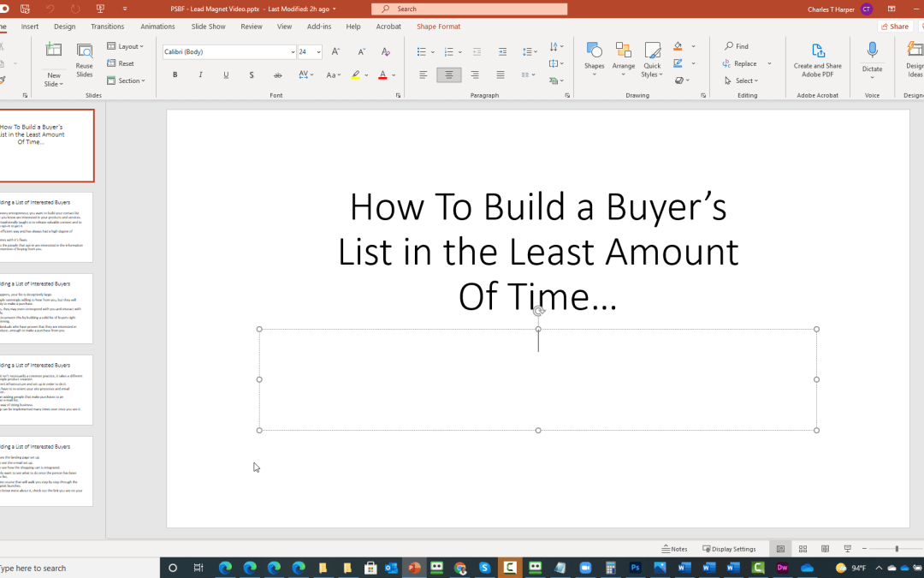Open Photoshop from the taskbar
This screenshot has width=924, height=578.
pos(635,568)
